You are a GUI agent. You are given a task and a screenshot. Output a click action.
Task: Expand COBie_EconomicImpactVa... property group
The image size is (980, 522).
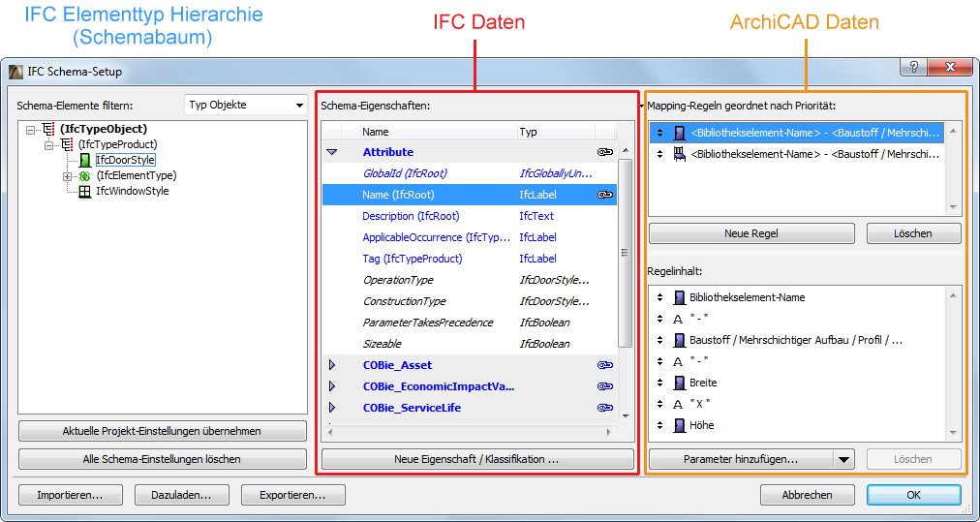[332, 386]
